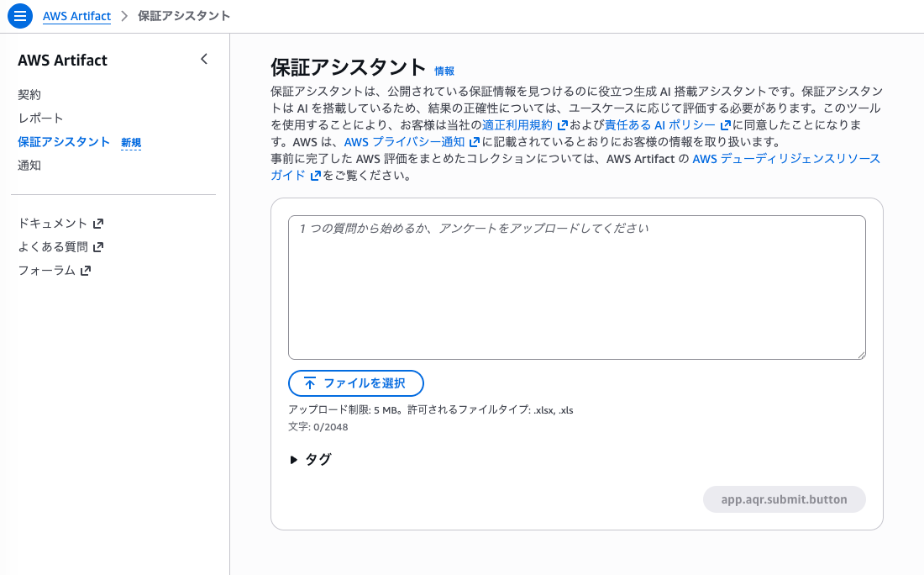Open the ドキュメント external link
Viewport: 924px width, 575px height.
click(x=60, y=223)
